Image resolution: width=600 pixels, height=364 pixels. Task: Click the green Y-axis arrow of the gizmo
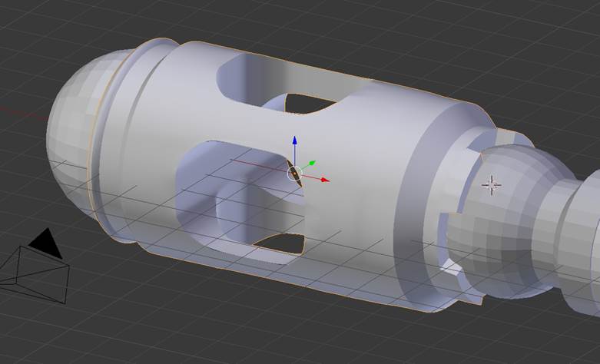click(x=312, y=164)
